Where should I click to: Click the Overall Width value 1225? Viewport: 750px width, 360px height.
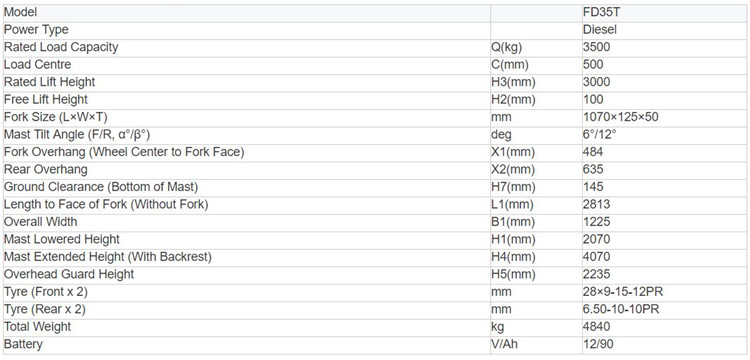tap(596, 222)
